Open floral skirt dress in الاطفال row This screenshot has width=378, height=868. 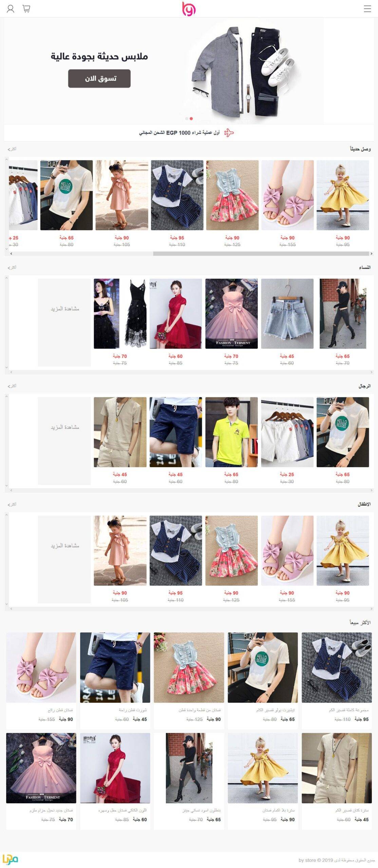(x=231, y=551)
